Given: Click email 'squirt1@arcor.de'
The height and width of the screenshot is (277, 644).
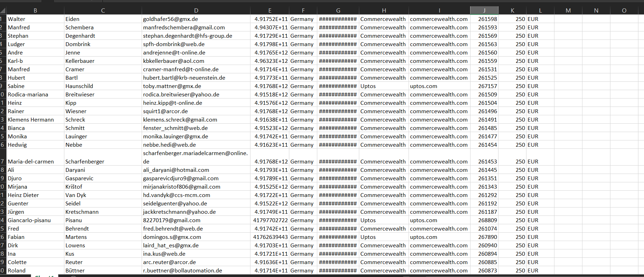Looking at the screenshot, I should [x=196, y=111].
